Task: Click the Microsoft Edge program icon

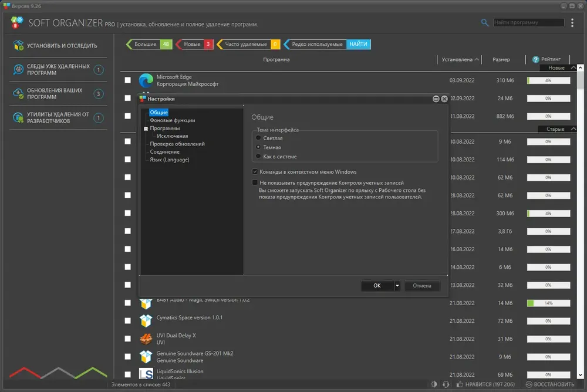Action: (x=146, y=80)
